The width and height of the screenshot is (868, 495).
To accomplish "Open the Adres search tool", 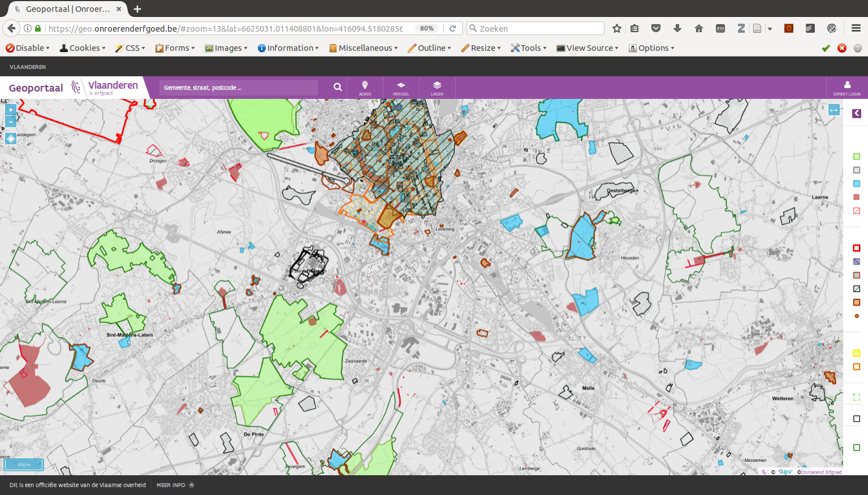I will tap(365, 88).
